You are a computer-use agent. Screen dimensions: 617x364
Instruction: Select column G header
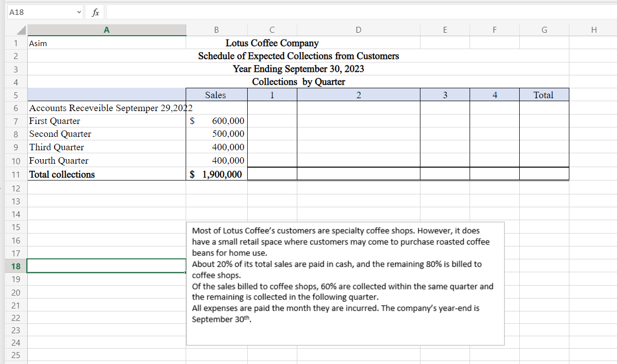coord(544,30)
